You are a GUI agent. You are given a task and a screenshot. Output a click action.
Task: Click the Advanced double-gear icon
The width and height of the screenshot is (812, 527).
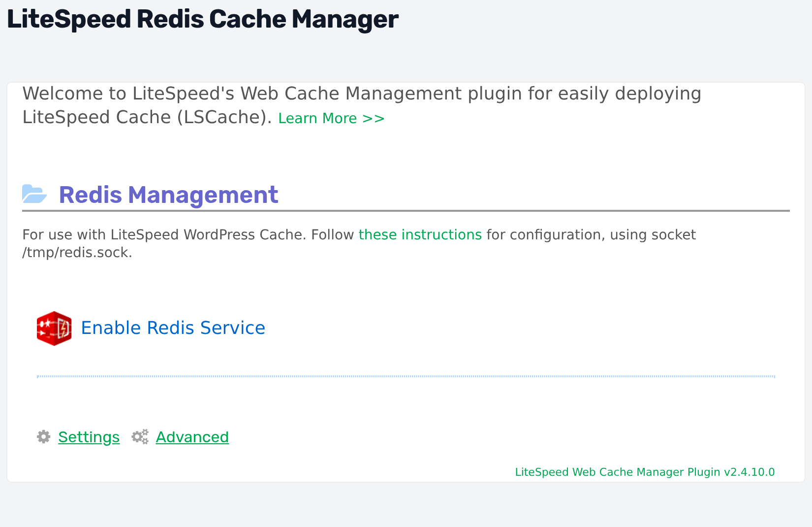click(x=140, y=437)
